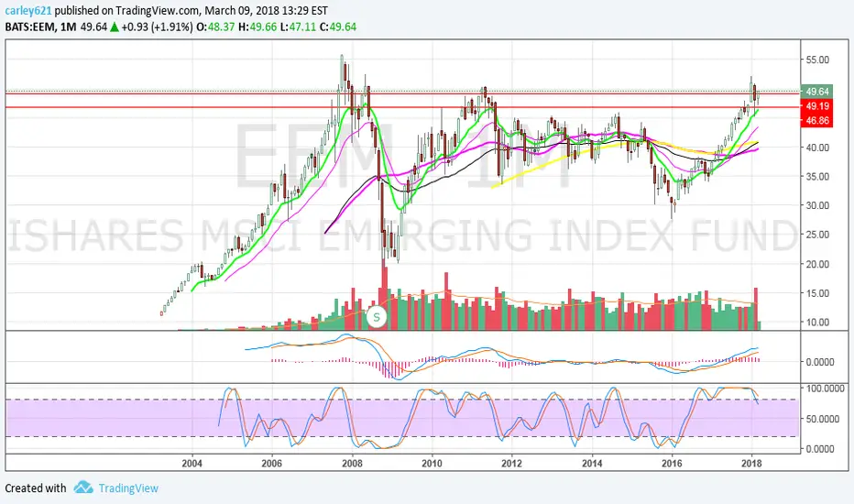Click the 20.00 price axis label
Screen dimensions: 854x504
[x=817, y=264]
